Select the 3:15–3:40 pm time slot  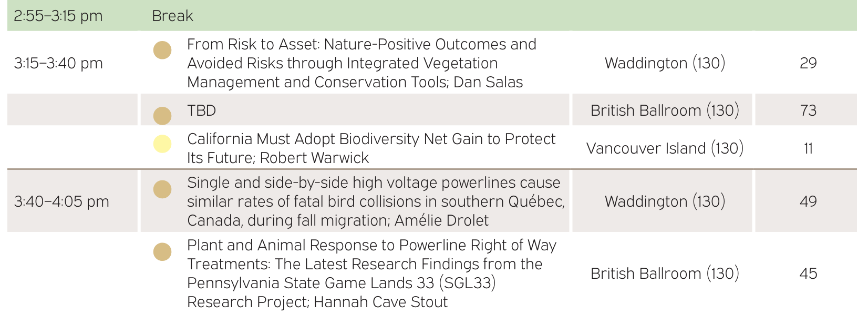(x=58, y=63)
